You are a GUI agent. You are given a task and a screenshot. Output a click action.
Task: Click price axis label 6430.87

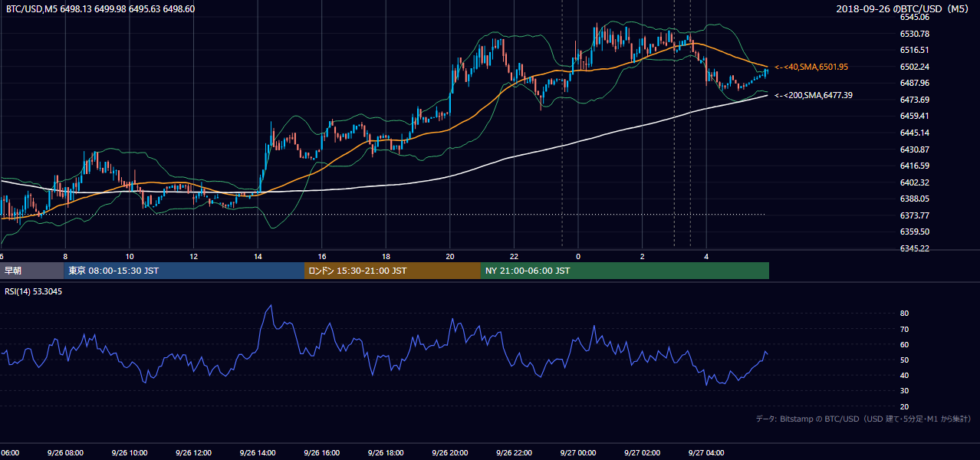tap(915, 149)
